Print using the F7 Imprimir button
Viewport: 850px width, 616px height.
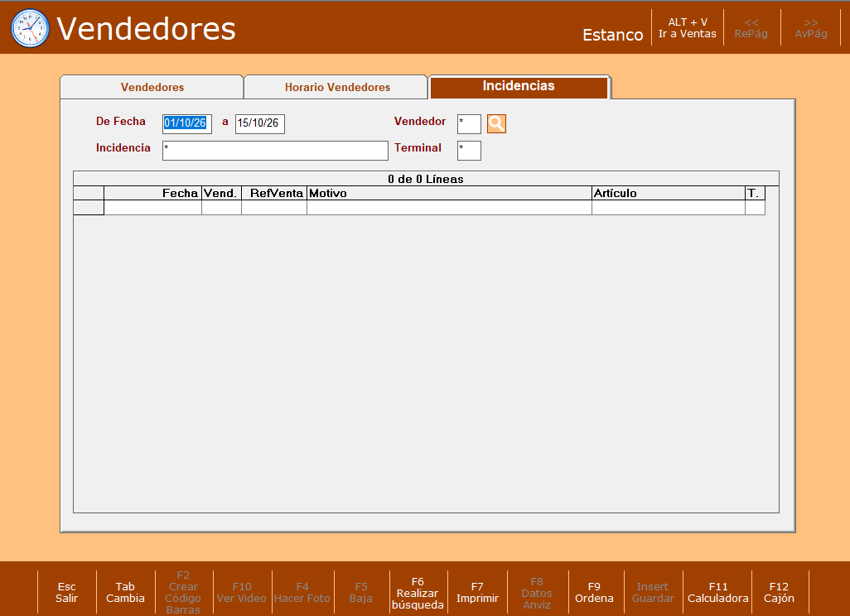[x=477, y=592]
